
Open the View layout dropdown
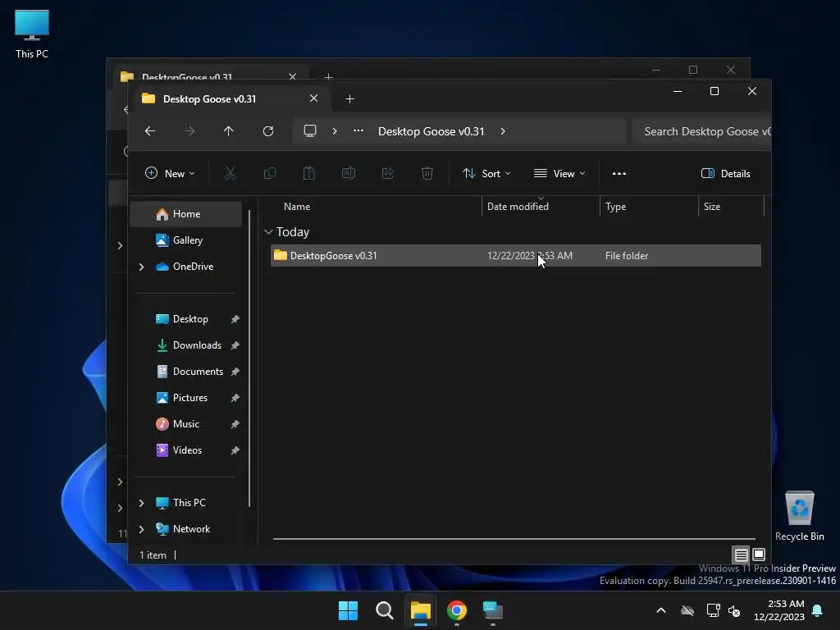(559, 174)
